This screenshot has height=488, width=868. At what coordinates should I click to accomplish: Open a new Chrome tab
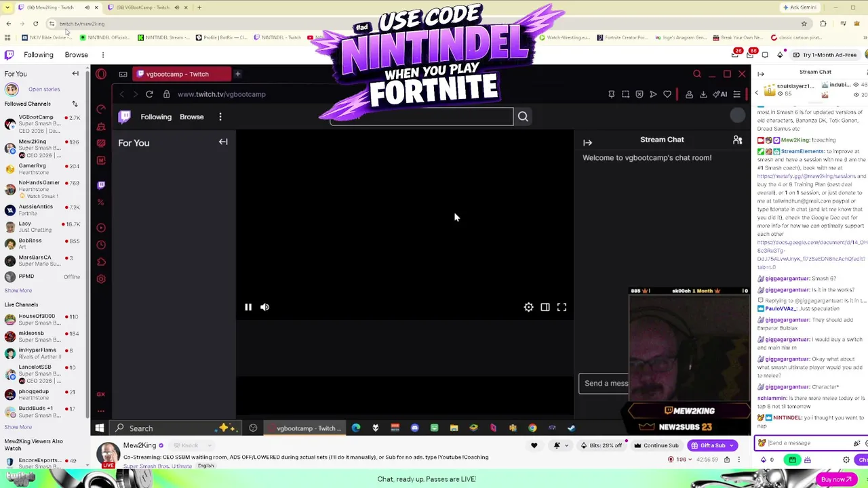199,7
